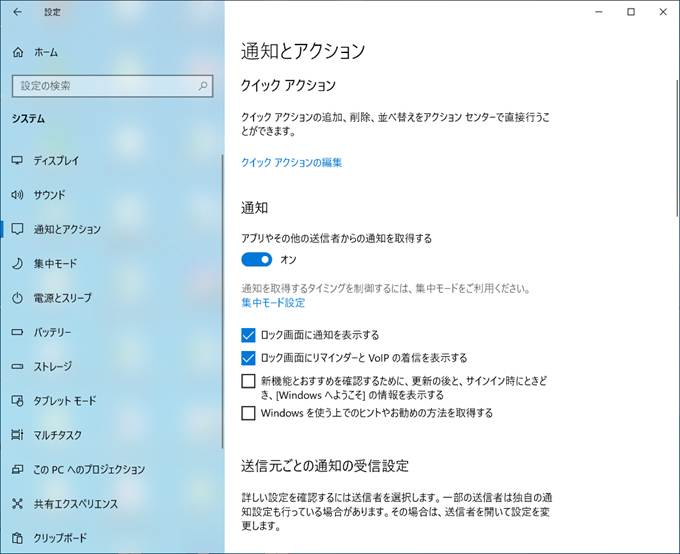Click the Focus assist moon icon
Screen dimensions: 680x554
[17, 264]
